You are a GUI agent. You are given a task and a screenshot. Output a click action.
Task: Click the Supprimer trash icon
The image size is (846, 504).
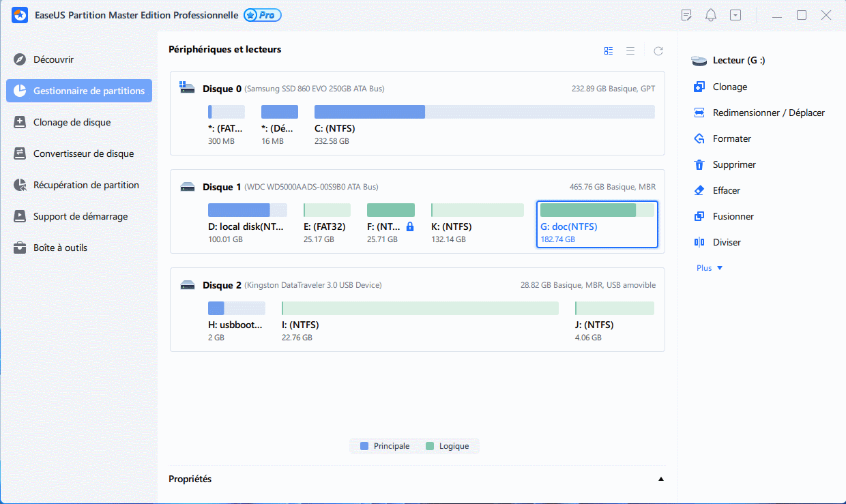tap(699, 164)
